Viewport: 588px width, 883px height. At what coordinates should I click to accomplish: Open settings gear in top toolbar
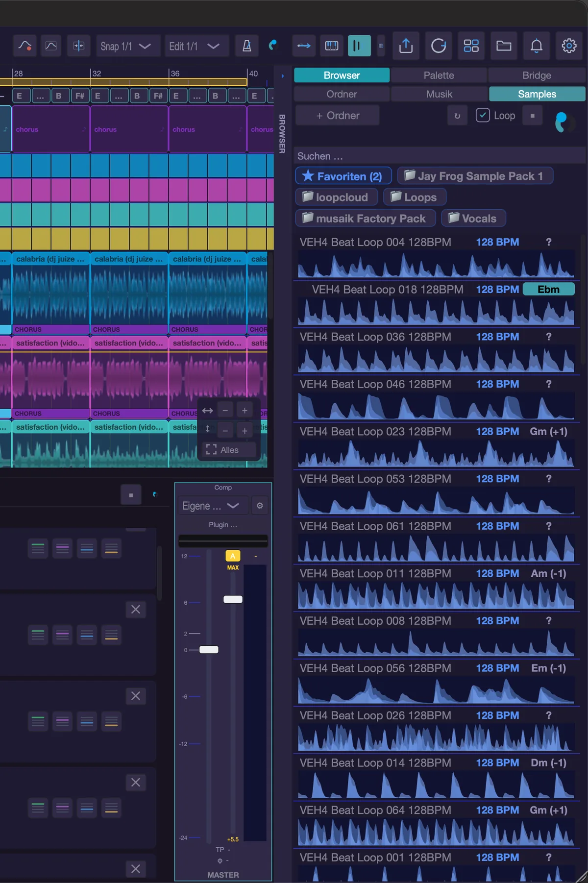coord(569,46)
